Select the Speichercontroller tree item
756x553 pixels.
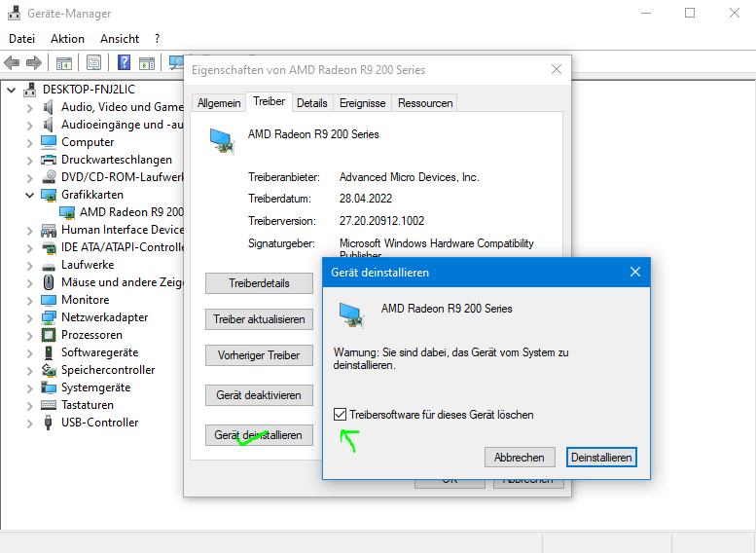pyautogui.click(x=108, y=370)
